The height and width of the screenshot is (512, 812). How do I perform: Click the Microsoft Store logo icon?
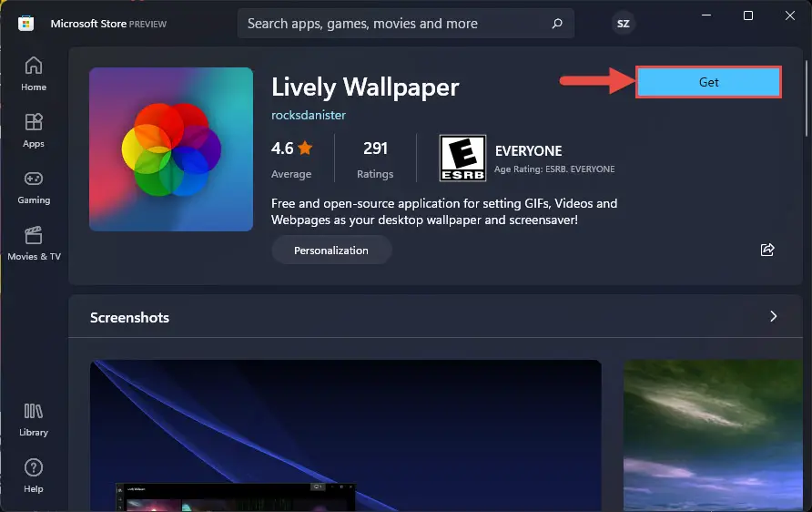[x=25, y=24]
